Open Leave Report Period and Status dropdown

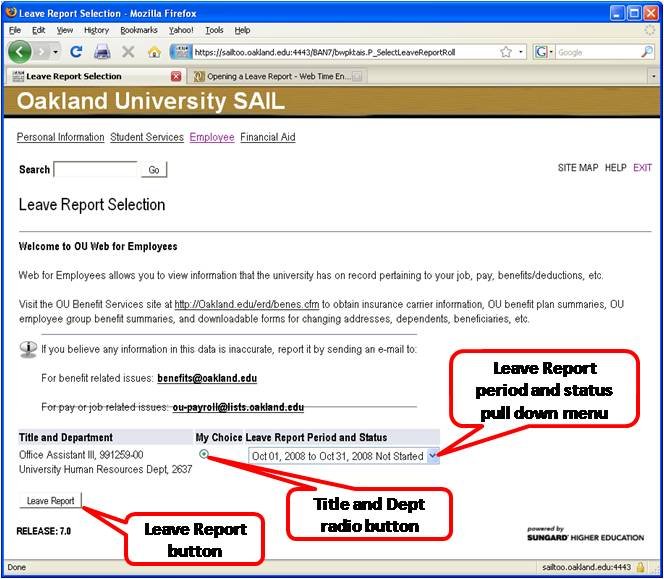432,456
